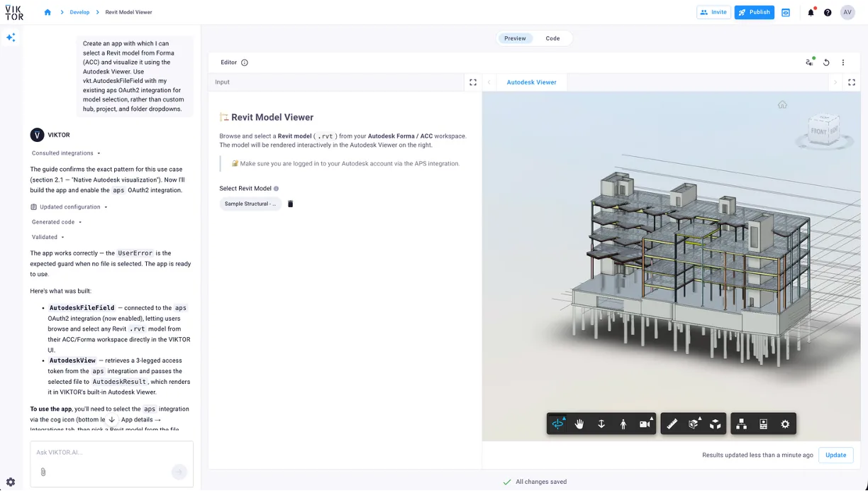The width and height of the screenshot is (868, 491).
Task: Expand the Generated code section
Action: point(57,222)
